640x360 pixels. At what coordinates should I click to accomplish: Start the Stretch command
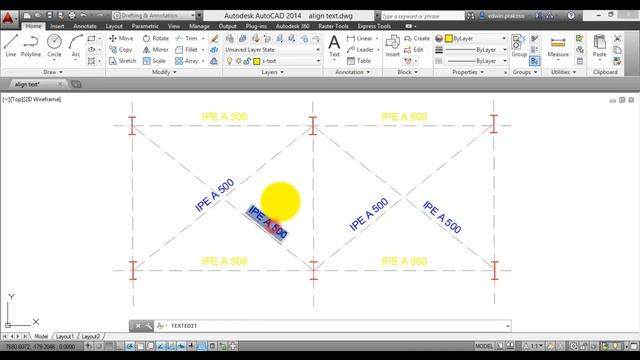(x=122, y=61)
